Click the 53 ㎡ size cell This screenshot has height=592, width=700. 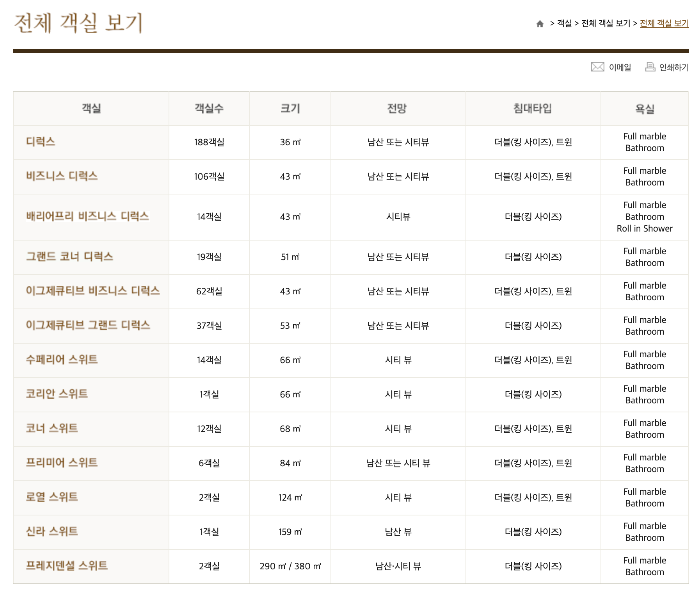290,326
